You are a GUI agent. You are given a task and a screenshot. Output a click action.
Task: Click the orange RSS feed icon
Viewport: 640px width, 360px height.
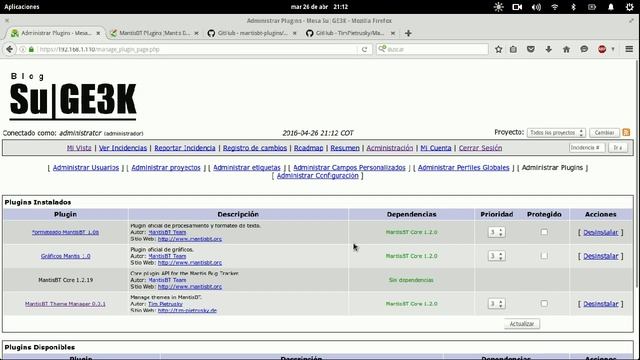(627, 133)
